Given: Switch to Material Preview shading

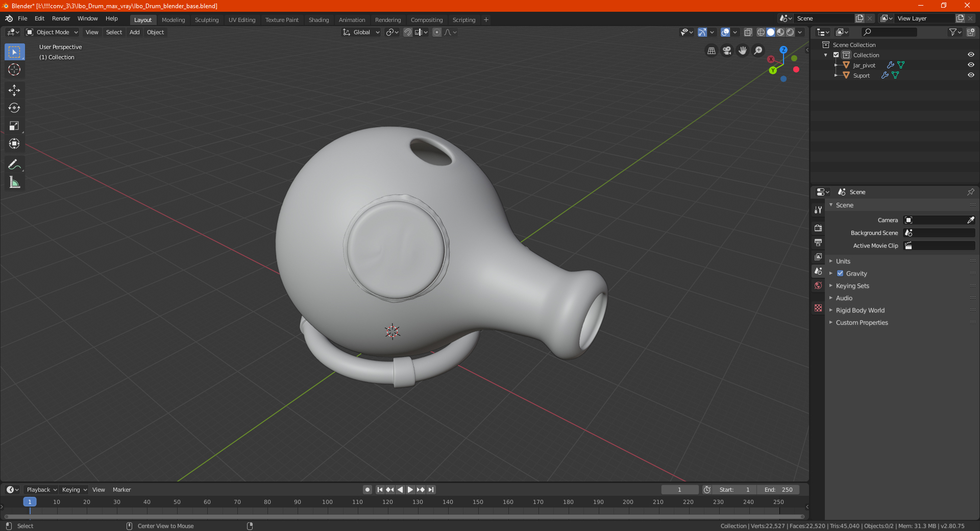Looking at the screenshot, I should pyautogui.click(x=780, y=32).
